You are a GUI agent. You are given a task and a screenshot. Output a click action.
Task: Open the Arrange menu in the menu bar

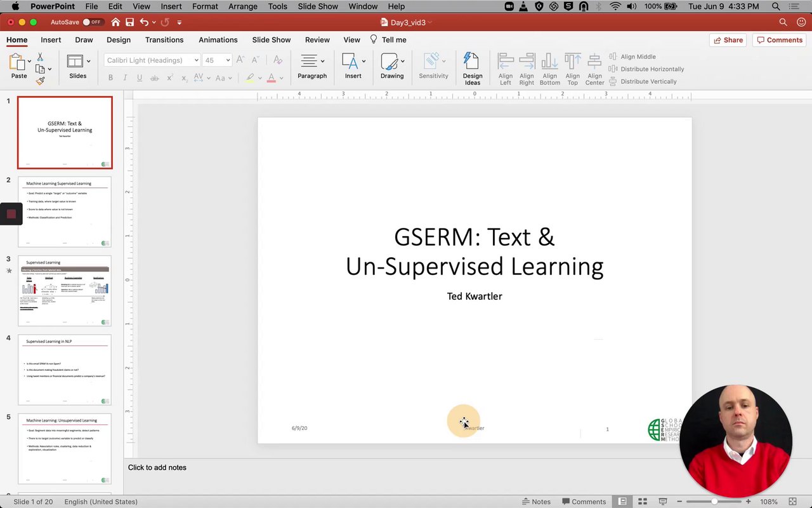coord(243,6)
